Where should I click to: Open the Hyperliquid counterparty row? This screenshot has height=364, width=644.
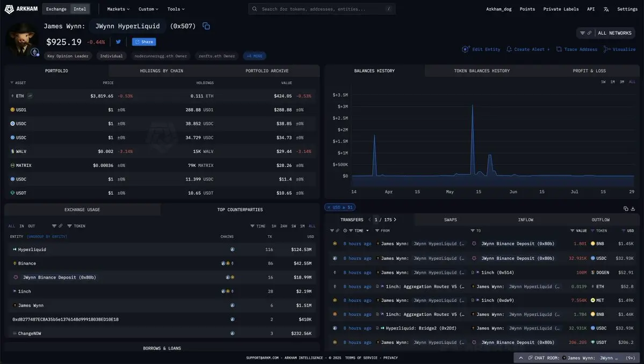click(x=162, y=250)
